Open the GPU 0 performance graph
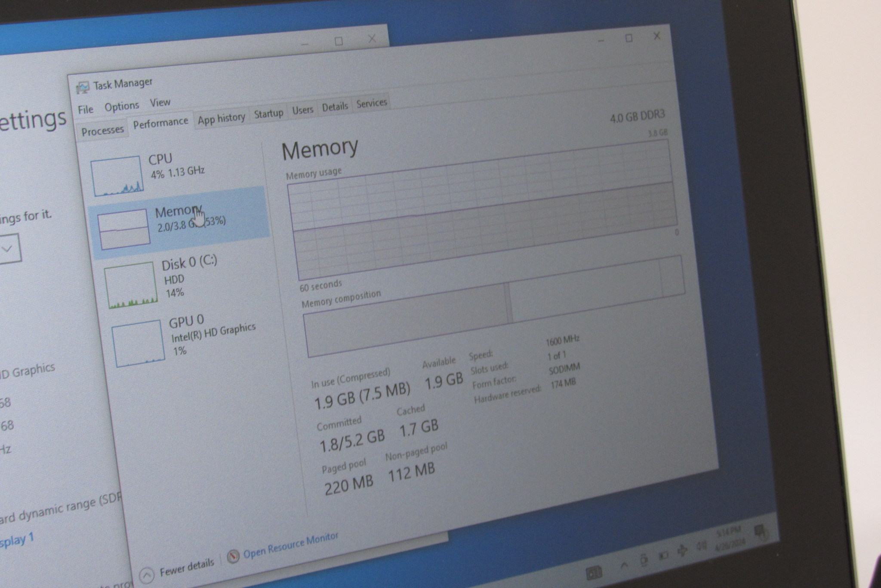This screenshot has height=588, width=881. pos(138,344)
